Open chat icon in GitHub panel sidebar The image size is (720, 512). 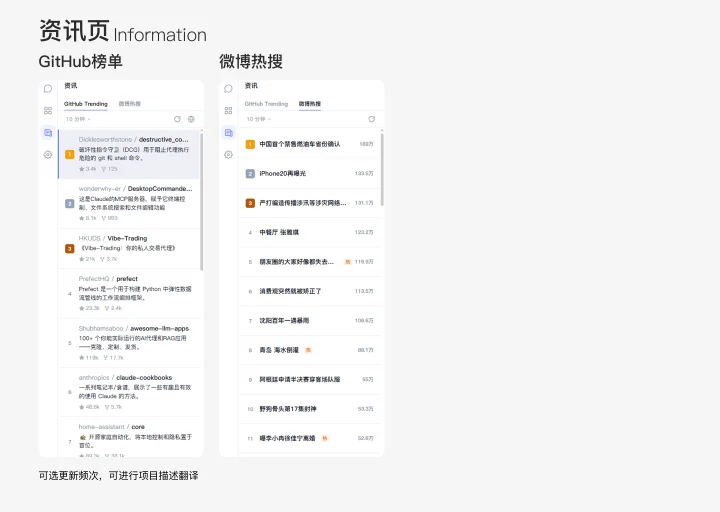coord(48,89)
